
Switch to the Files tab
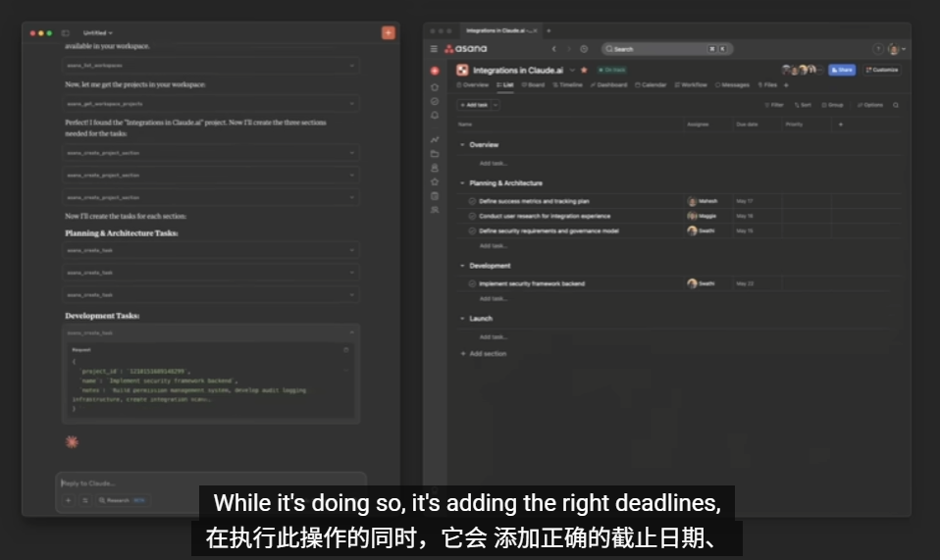(767, 85)
